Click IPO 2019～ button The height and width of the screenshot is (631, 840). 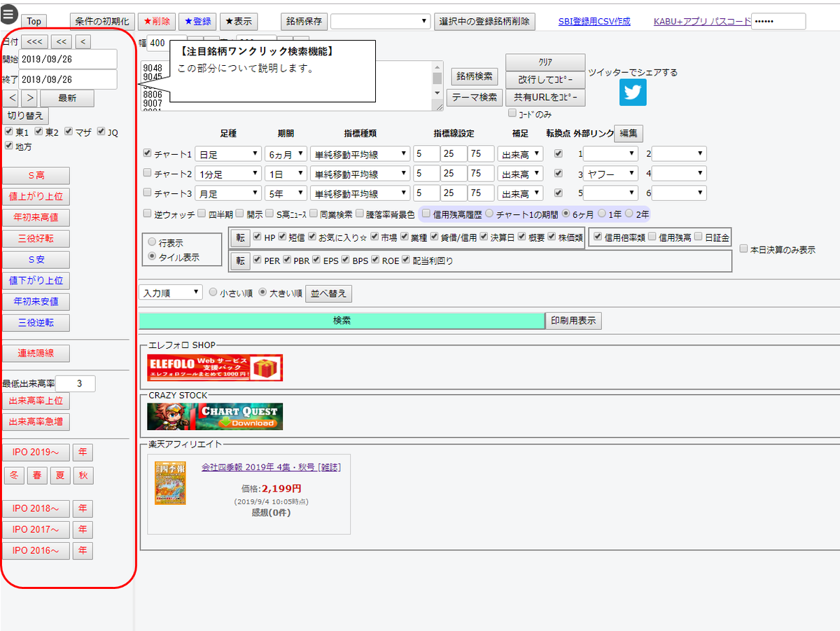pyautogui.click(x=36, y=452)
